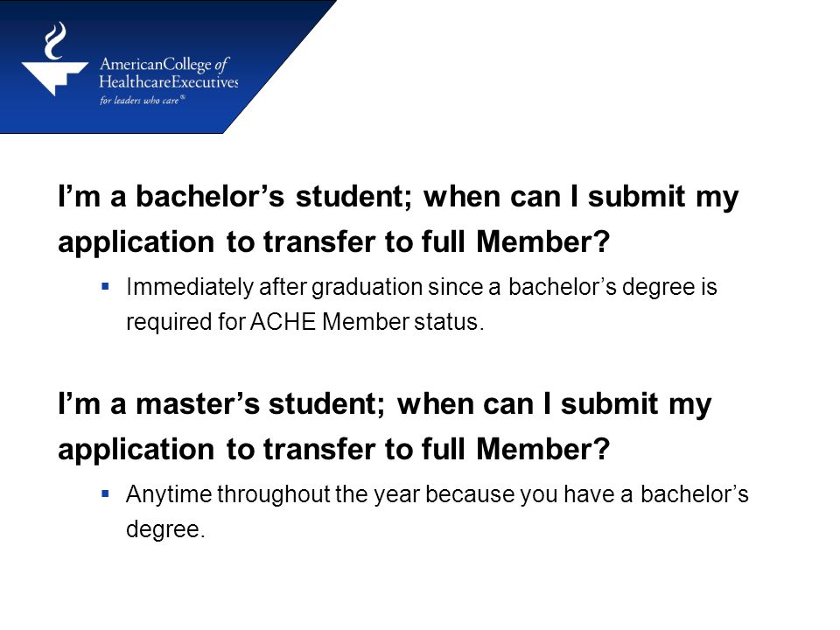The image size is (840, 630).
Task: Click the flame symbol above the torch
Action: 54,40
